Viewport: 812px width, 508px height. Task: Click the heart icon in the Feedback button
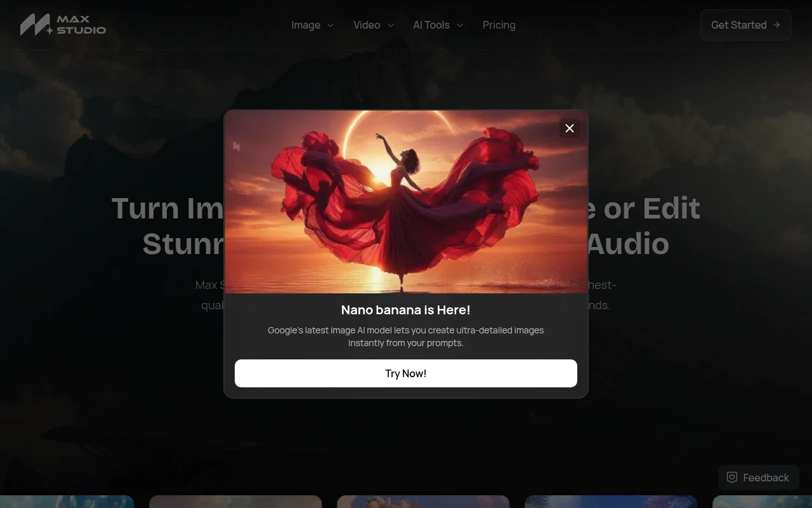point(732,477)
